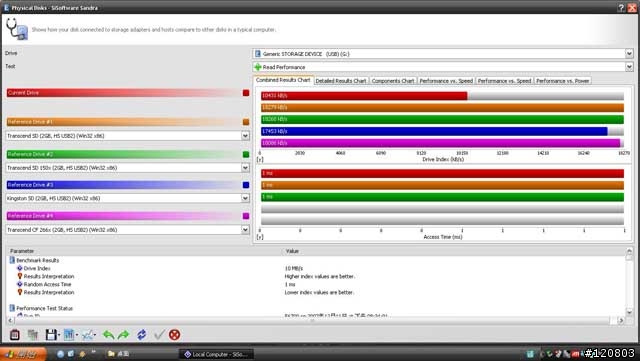Open the Test dropdown showing Read Performance
The height and width of the screenshot is (361, 640).
click(629, 67)
